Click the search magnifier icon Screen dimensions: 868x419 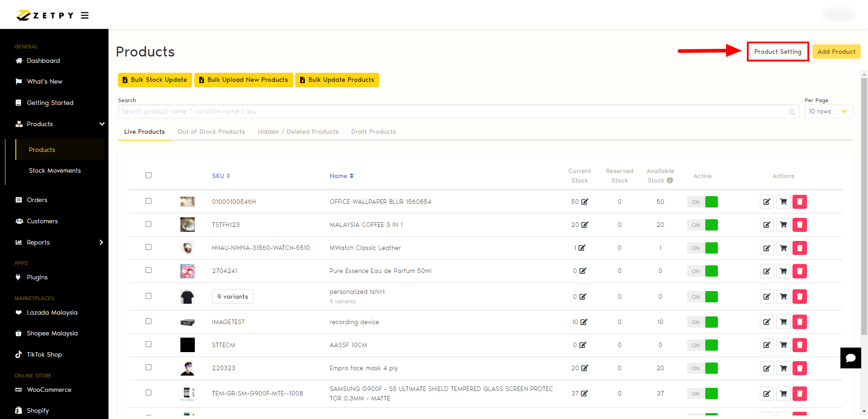(x=792, y=112)
